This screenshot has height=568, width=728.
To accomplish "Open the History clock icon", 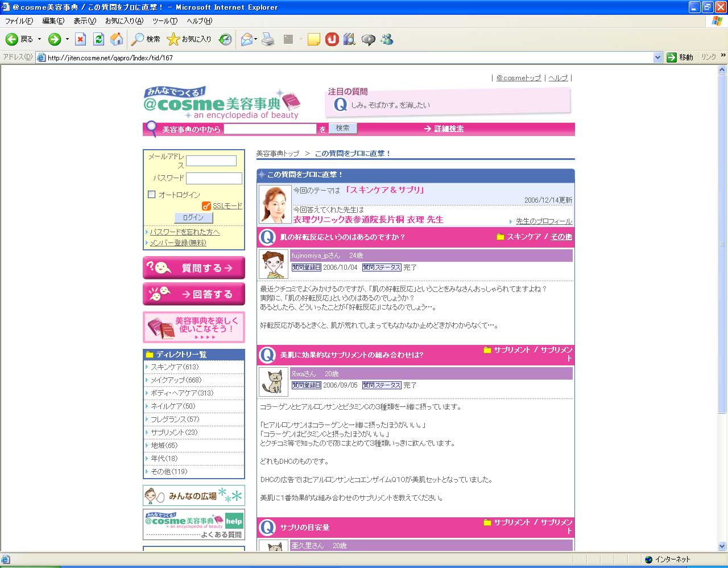I will tap(226, 39).
